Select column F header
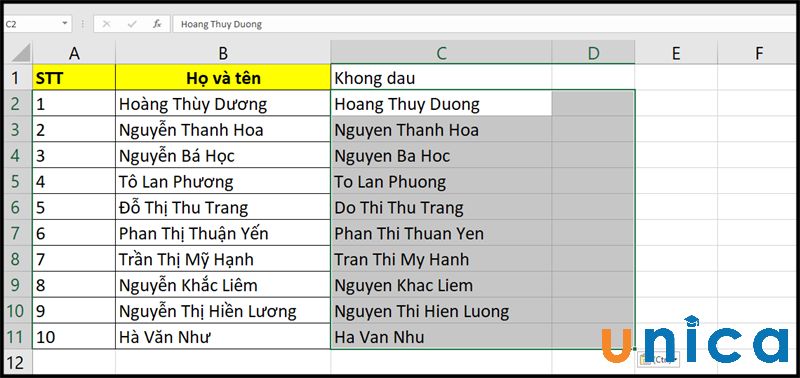Image resolution: width=800 pixels, height=378 pixels. pyautogui.click(x=759, y=53)
